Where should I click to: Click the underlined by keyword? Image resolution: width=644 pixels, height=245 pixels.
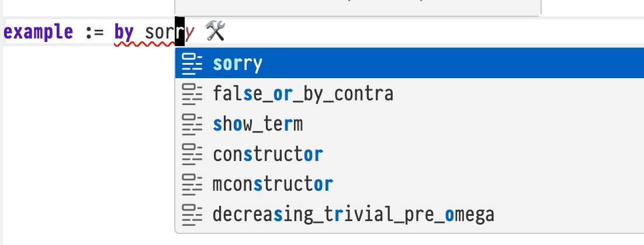[124, 32]
